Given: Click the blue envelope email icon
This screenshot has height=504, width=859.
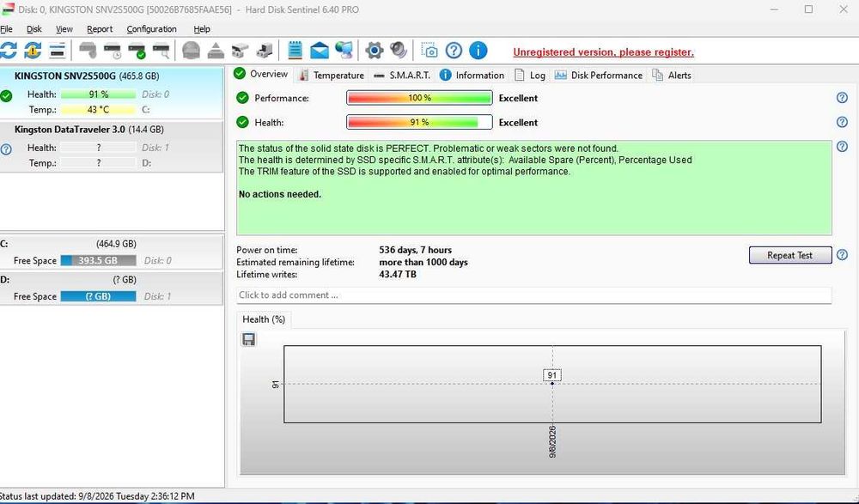Looking at the screenshot, I should pyautogui.click(x=319, y=51).
